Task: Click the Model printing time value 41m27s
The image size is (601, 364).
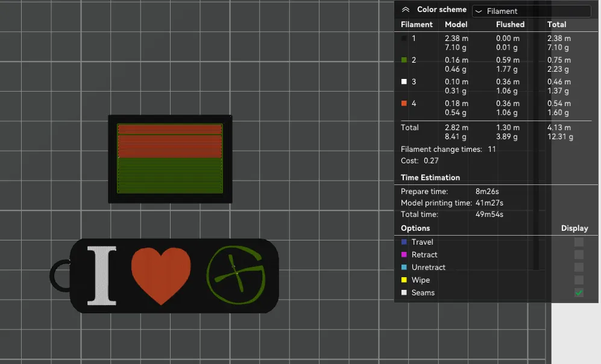Action: (489, 202)
